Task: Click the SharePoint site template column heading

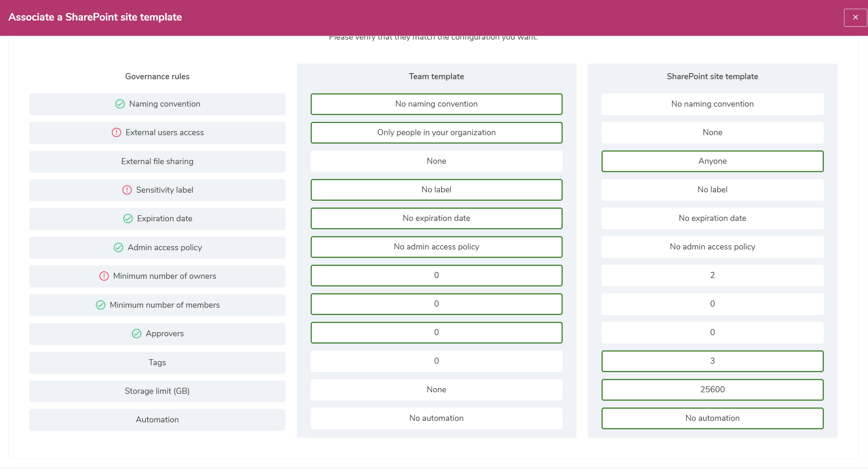Action: point(712,77)
